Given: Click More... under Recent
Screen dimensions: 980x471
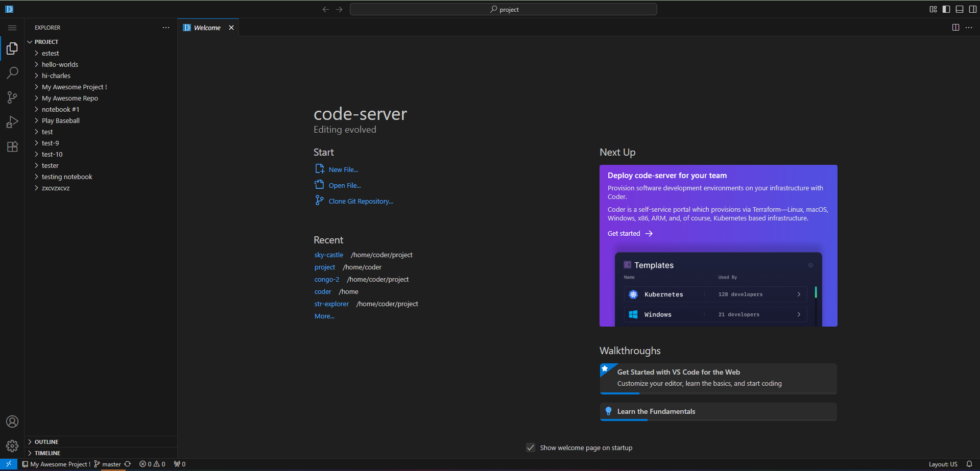Looking at the screenshot, I should (324, 316).
